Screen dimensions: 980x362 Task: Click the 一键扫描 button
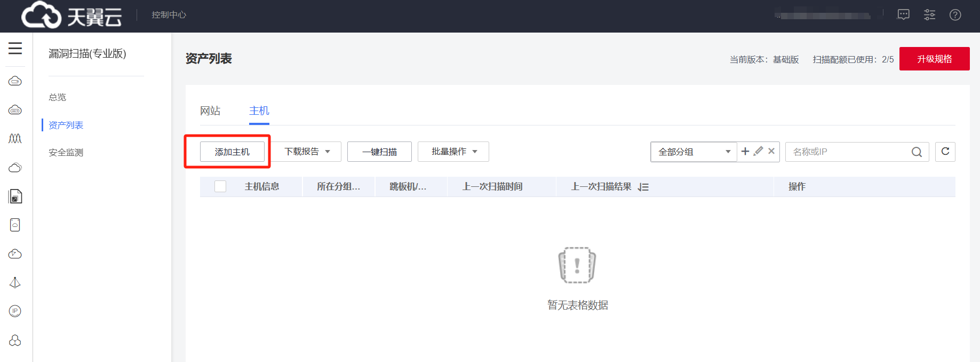[x=379, y=152]
